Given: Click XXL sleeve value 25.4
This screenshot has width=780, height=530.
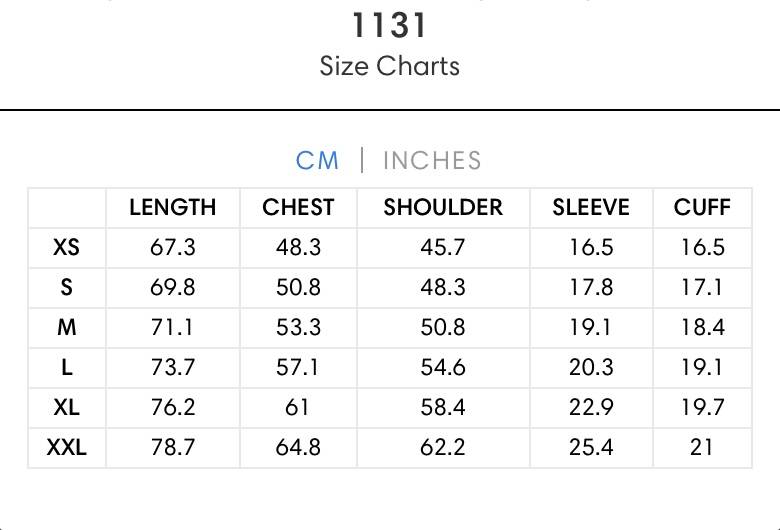Looking at the screenshot, I should (x=591, y=447).
